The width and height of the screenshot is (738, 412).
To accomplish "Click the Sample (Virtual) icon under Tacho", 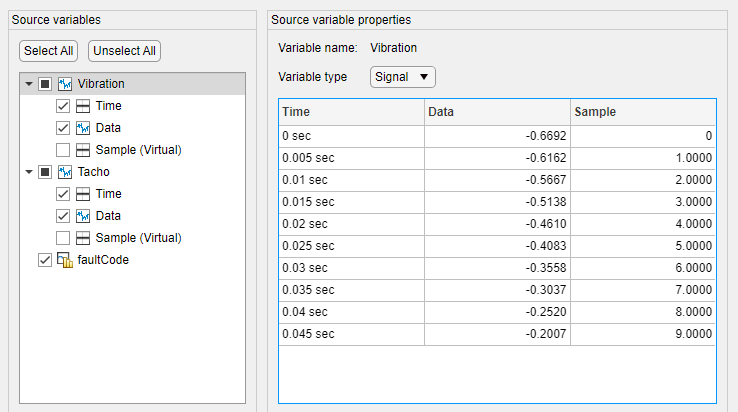I will pyautogui.click(x=83, y=238).
